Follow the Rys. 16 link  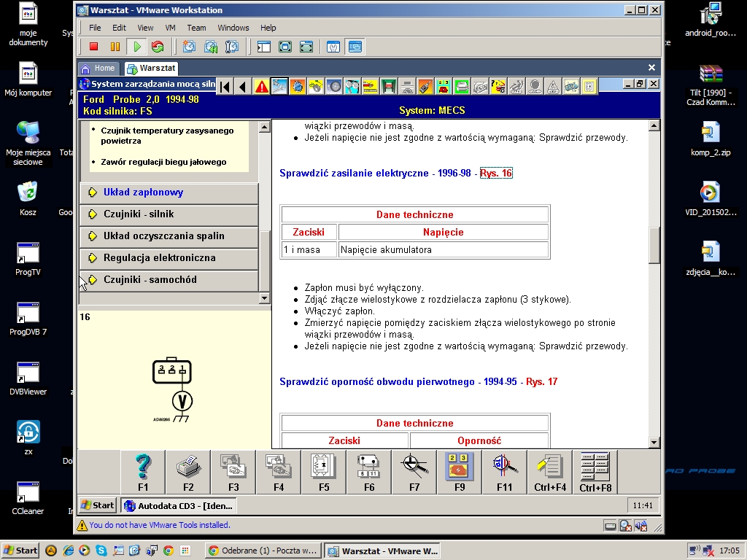pos(496,174)
